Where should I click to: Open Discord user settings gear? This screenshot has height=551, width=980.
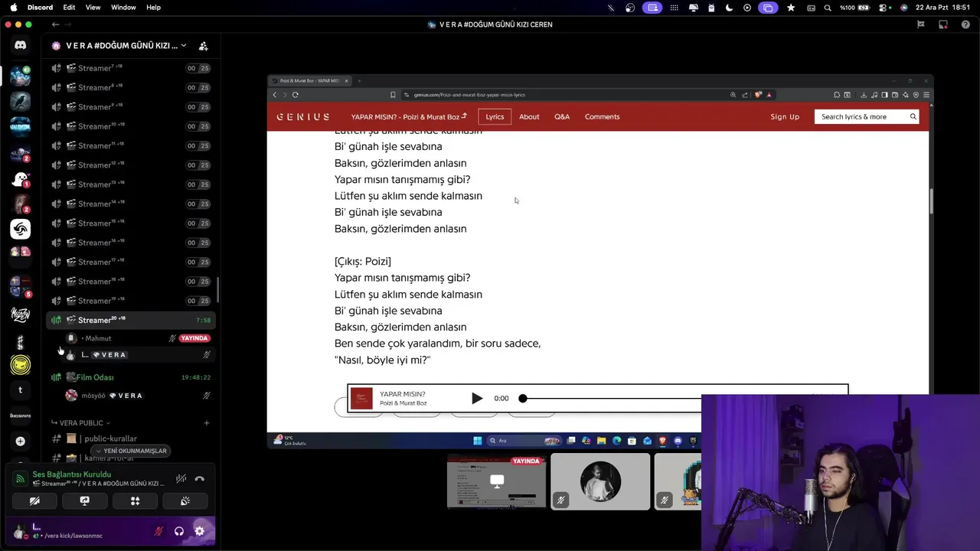point(200,531)
